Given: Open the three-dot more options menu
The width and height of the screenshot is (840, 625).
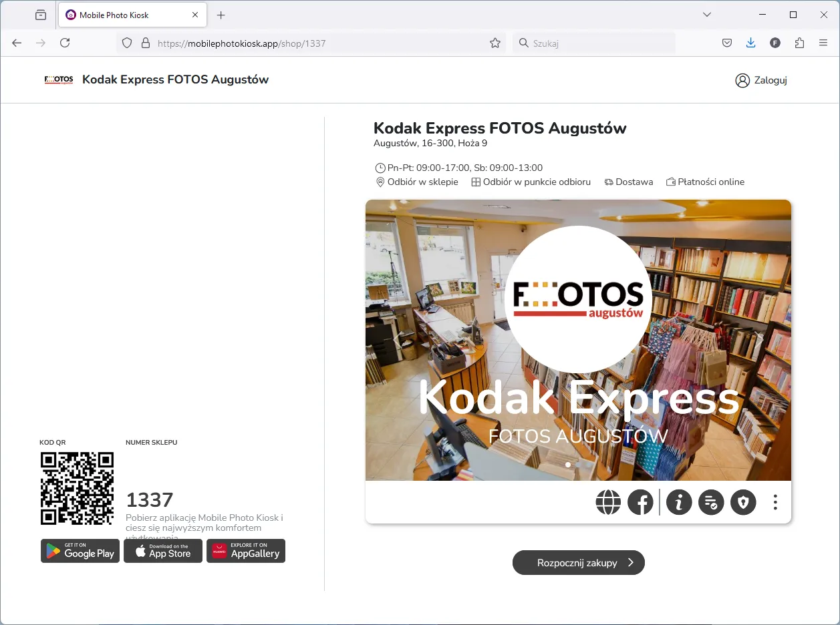Looking at the screenshot, I should 775,502.
